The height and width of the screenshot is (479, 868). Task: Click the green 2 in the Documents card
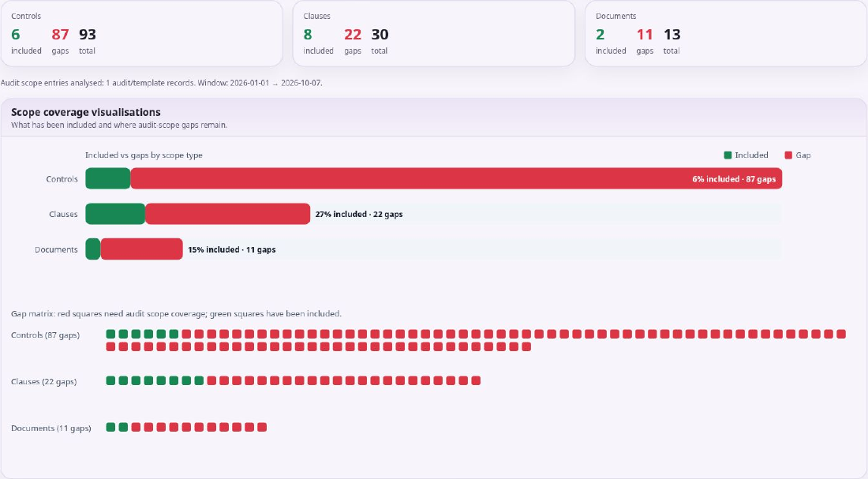click(600, 35)
